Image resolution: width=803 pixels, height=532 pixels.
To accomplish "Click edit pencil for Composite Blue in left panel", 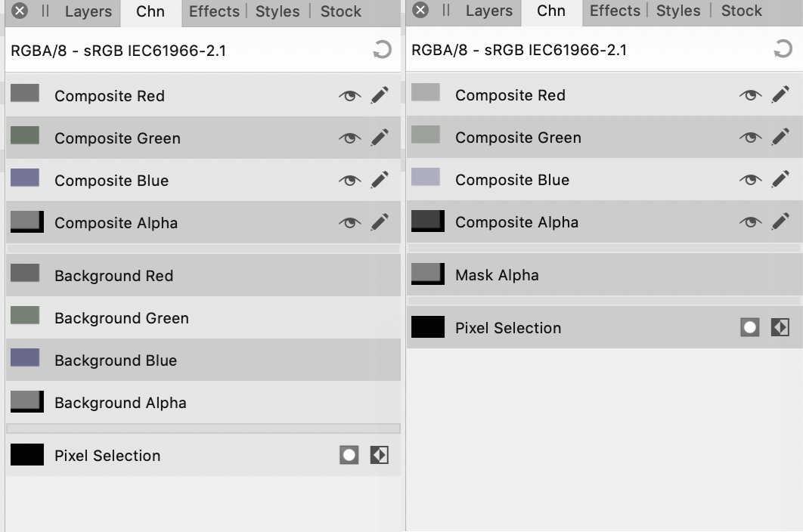I will coord(380,180).
